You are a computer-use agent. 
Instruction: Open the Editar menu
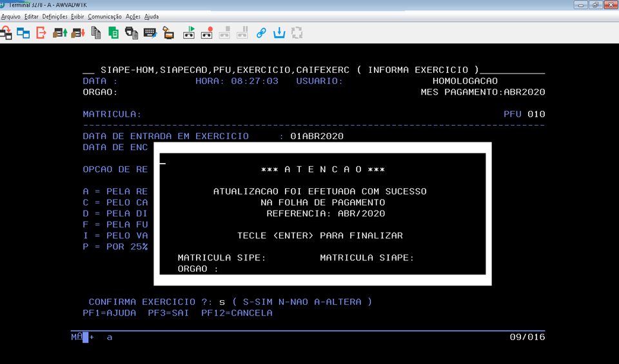[x=32, y=16]
